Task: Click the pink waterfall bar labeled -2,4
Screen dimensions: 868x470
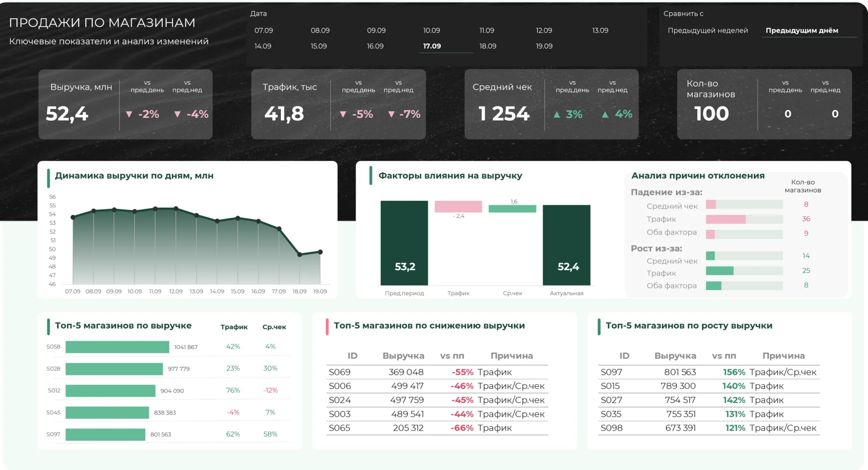Action: (458, 207)
